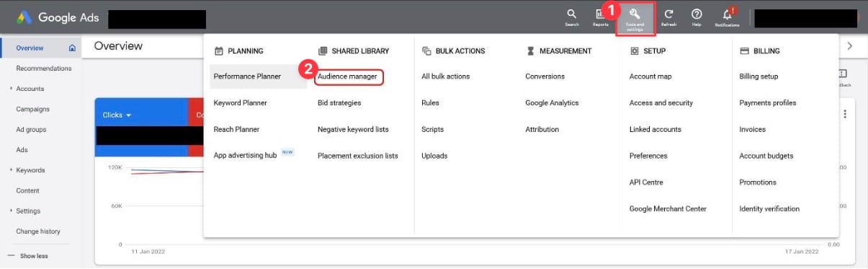Open Placement exclusion lists
The height and width of the screenshot is (269, 868).
358,156
